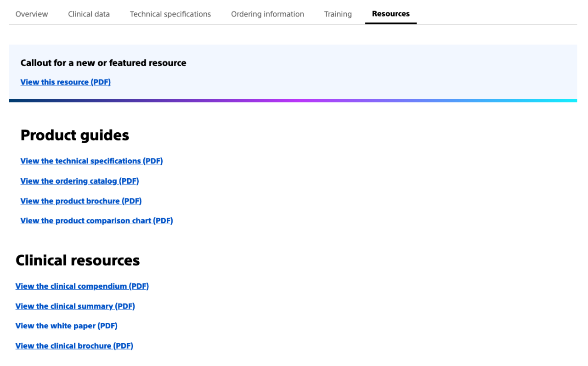View the product brochure PDF
Image resolution: width=588 pixels, height=366 pixels.
tap(81, 201)
